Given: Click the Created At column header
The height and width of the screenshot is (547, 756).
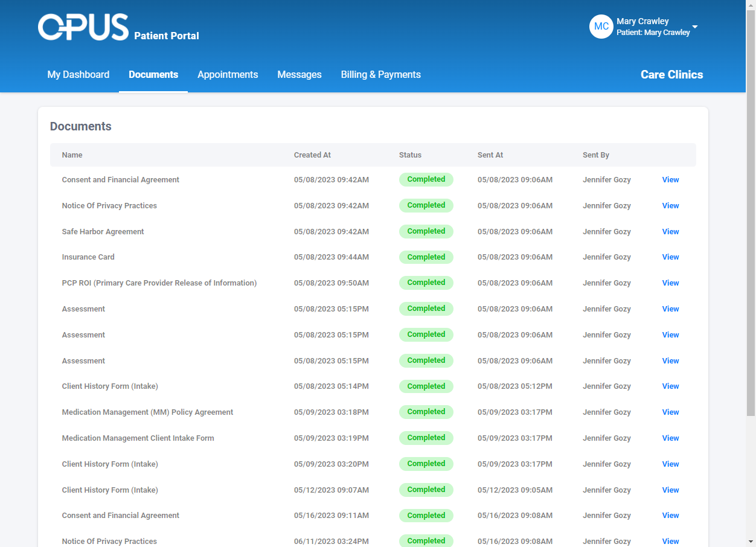Looking at the screenshot, I should (x=312, y=155).
